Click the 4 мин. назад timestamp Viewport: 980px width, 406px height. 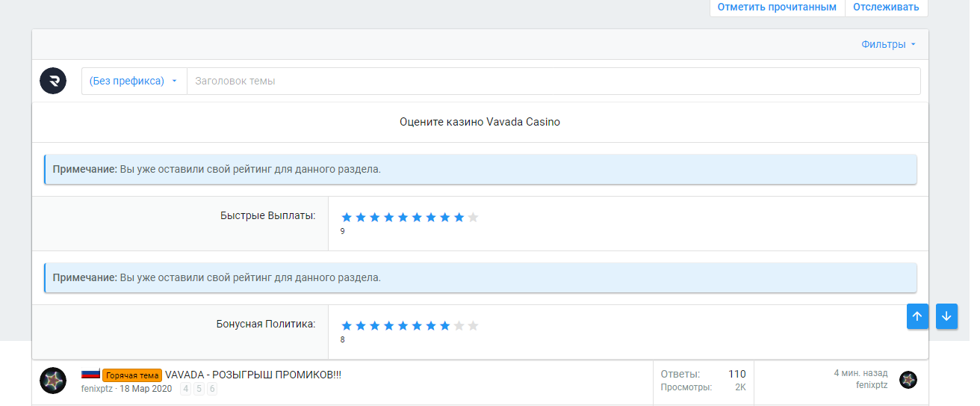point(860,373)
